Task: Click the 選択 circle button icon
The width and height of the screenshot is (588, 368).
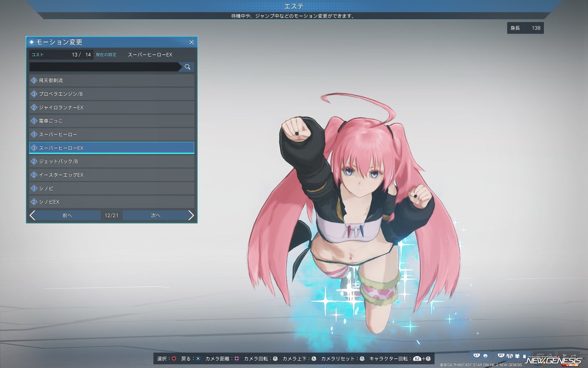Action: [x=174, y=359]
